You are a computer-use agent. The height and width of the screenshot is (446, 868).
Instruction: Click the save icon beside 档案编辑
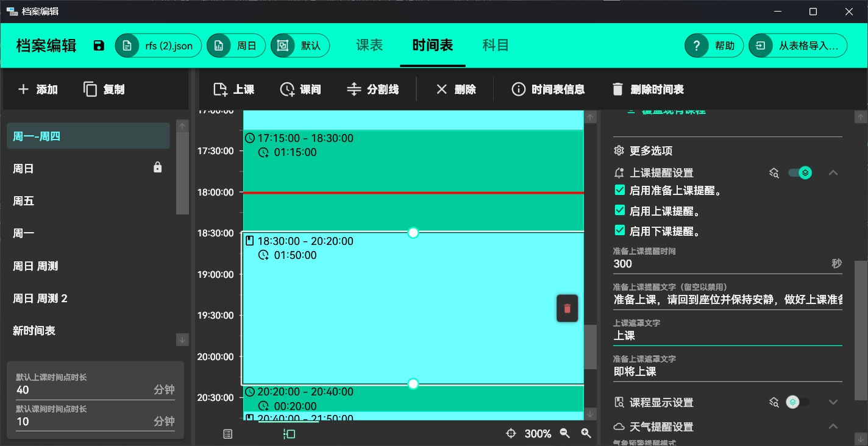click(x=99, y=46)
